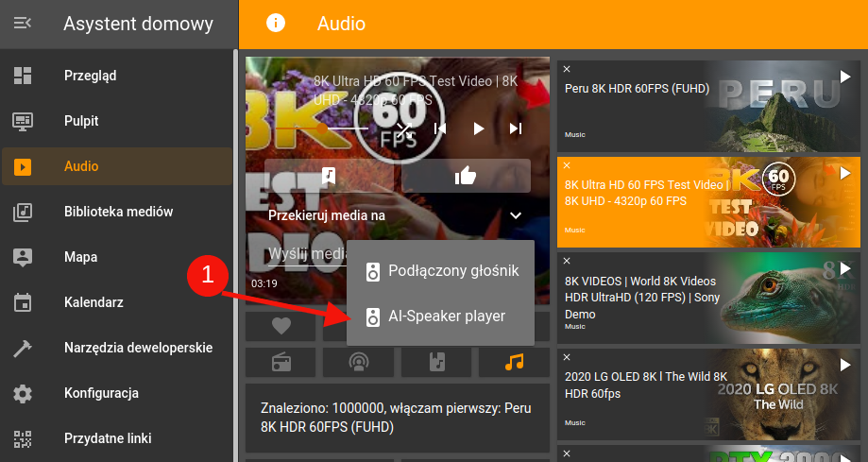Click the Biblioteka mediów icon in the sidebar
The image size is (868, 462).
point(23,212)
